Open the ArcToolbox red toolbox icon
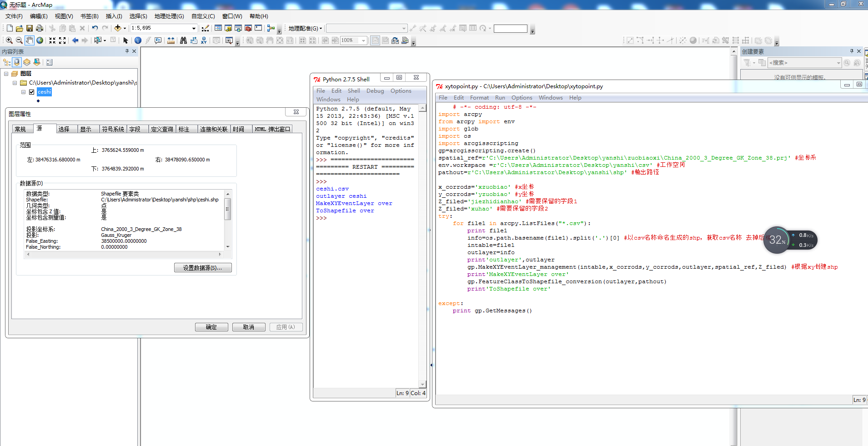 click(248, 28)
